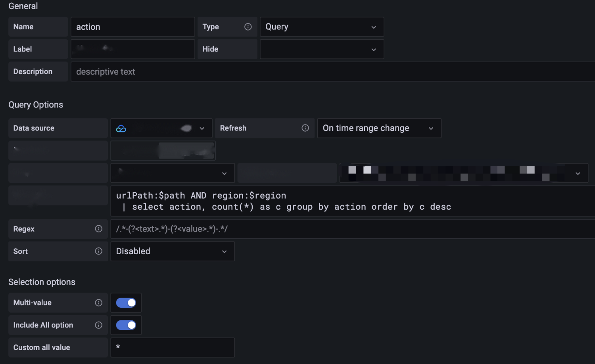The width and height of the screenshot is (595, 364).
Task: Expand the Refresh dropdown On time range change
Action: click(x=379, y=128)
